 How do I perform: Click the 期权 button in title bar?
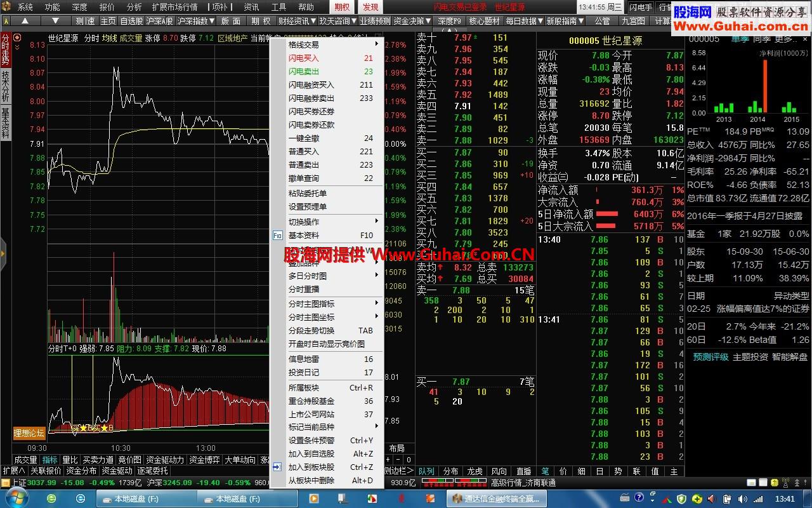point(342,7)
